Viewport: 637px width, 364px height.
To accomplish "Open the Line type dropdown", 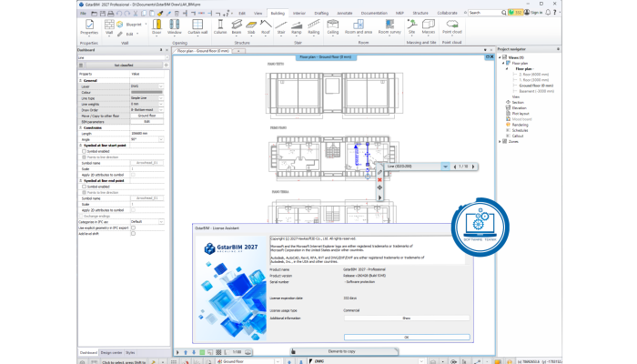I will (x=161, y=98).
